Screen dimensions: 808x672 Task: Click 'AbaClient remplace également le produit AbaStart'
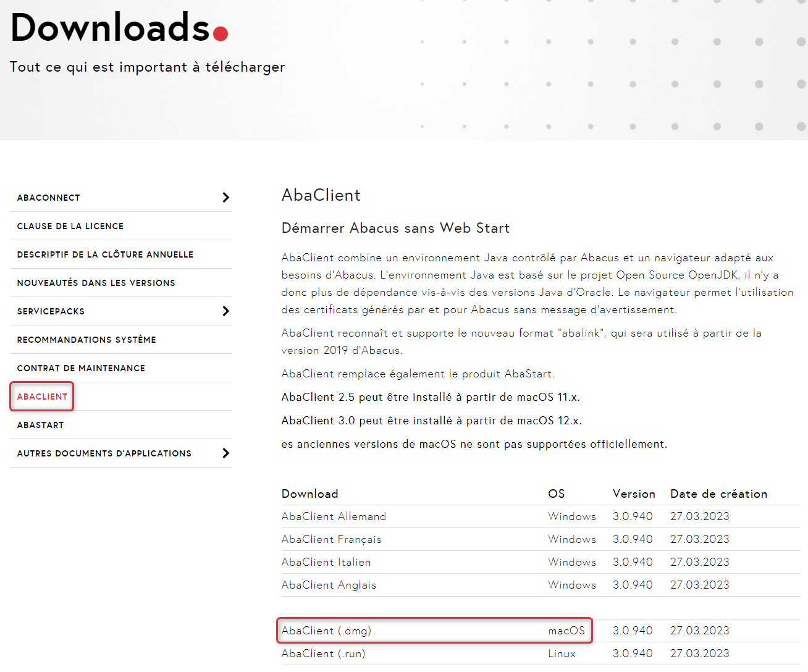[x=418, y=374]
